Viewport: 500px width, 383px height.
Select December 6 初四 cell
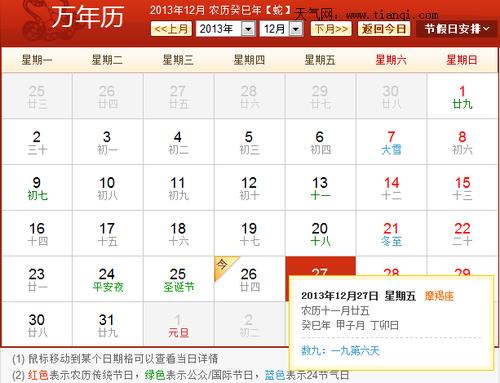(x=320, y=142)
